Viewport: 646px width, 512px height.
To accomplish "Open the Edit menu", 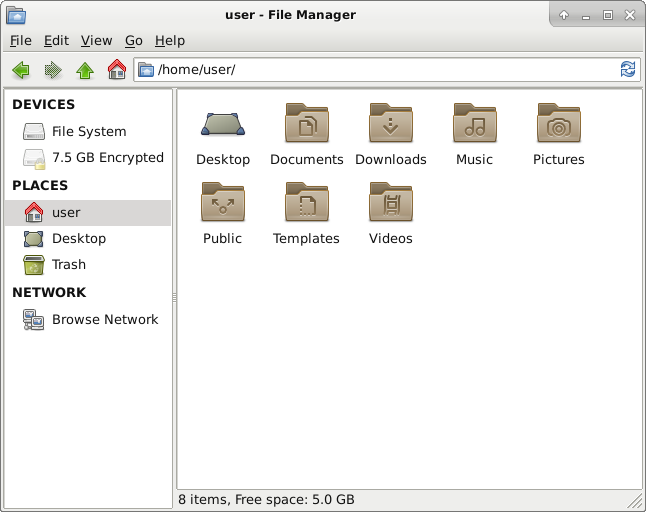I will coord(56,40).
